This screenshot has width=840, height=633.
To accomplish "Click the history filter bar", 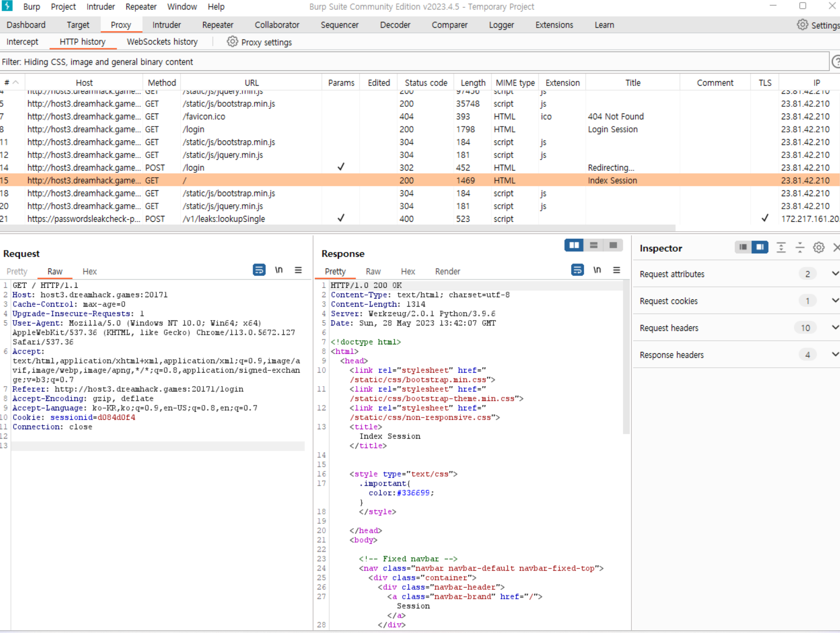I will point(414,62).
